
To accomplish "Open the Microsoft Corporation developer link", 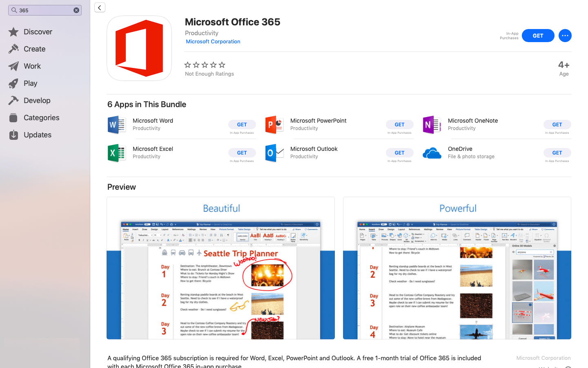I will (x=213, y=42).
